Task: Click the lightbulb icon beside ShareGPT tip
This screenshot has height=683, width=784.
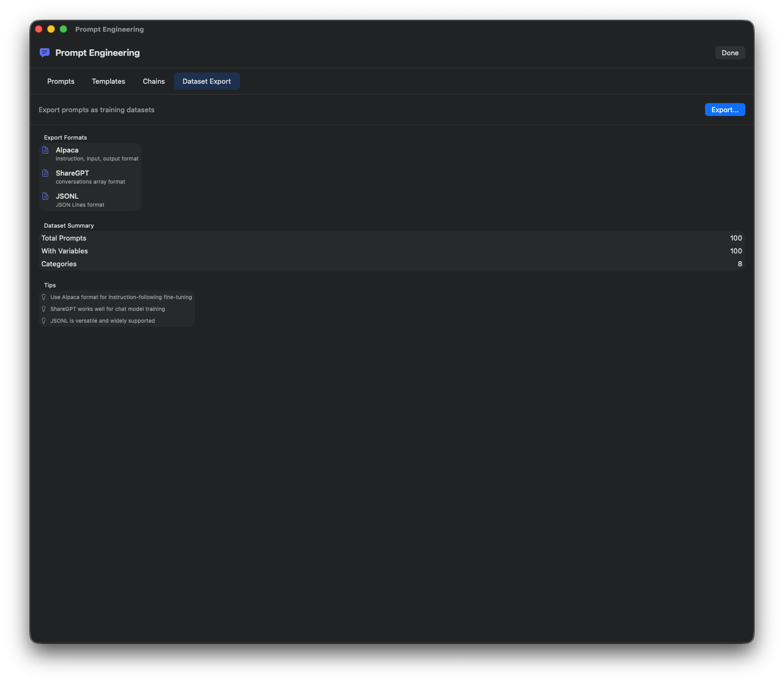Action: (44, 309)
